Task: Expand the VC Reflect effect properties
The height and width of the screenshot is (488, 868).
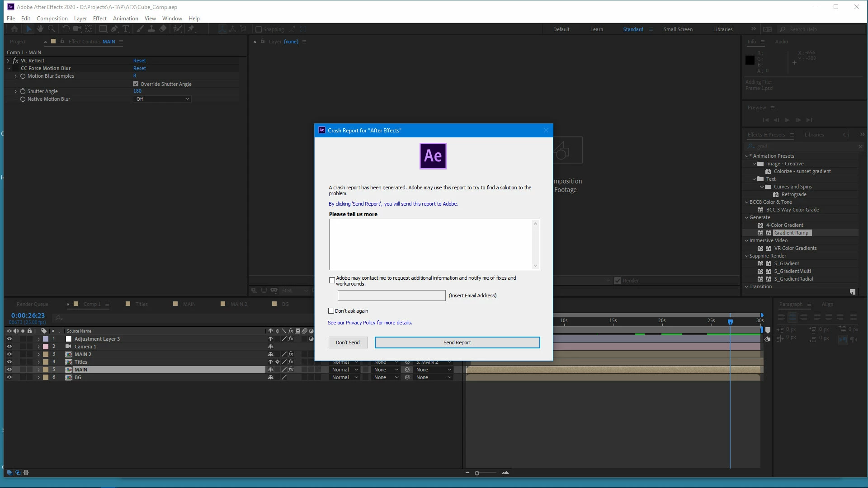Action: [8, 61]
